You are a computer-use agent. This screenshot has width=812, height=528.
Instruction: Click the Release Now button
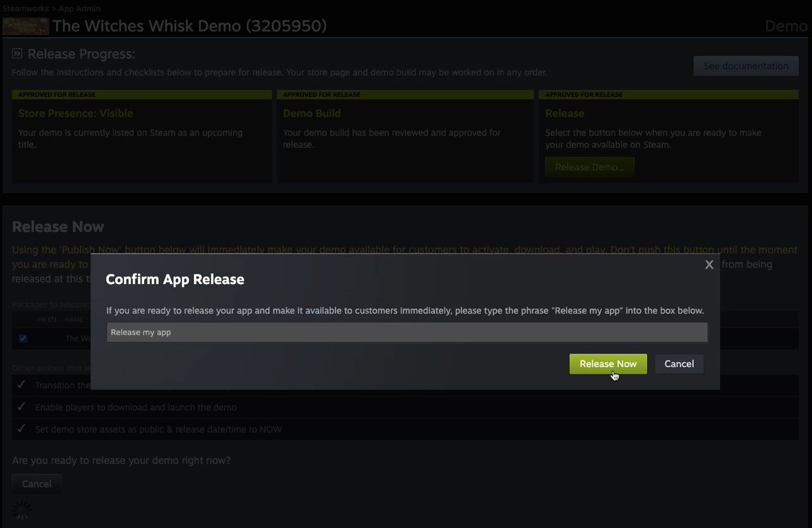coord(608,364)
